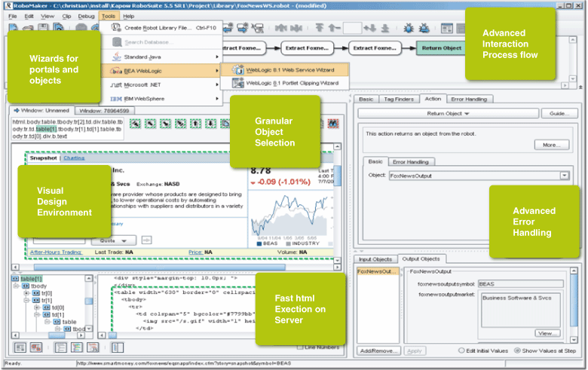
Task: Open the Object combo box showing FoxNewsOutput
Action: pyautogui.click(x=565, y=176)
